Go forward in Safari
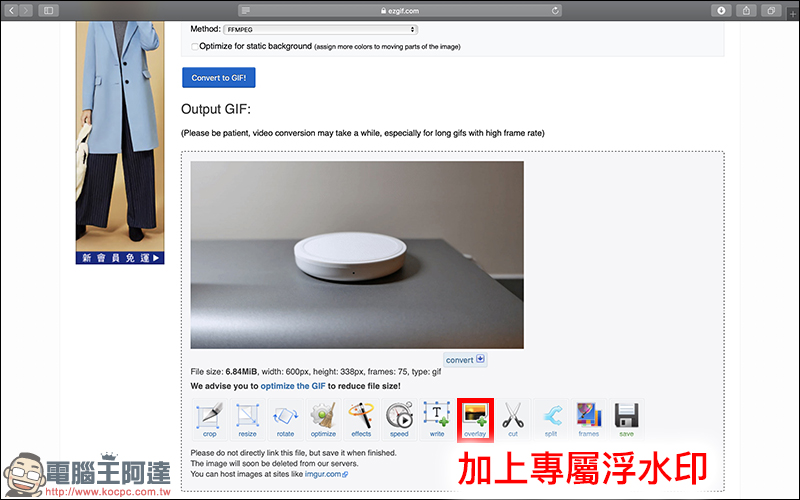 pyautogui.click(x=26, y=10)
